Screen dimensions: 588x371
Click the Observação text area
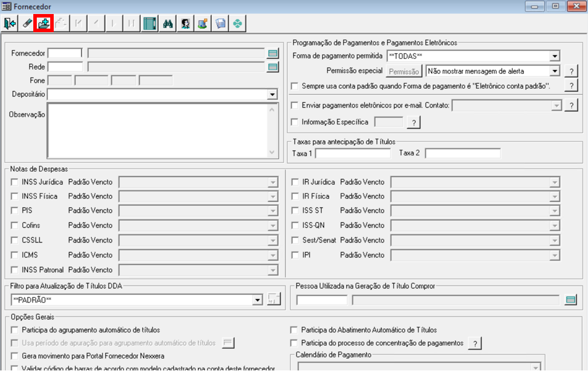158,130
